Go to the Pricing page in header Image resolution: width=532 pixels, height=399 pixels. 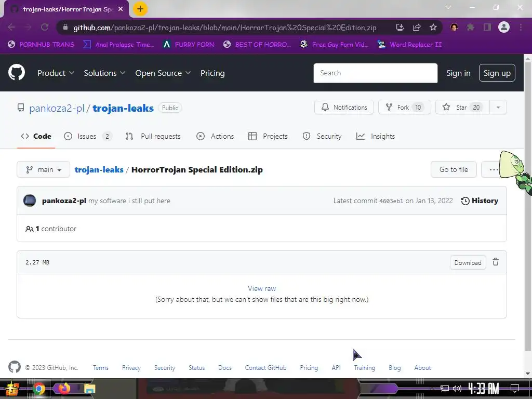[212, 73]
